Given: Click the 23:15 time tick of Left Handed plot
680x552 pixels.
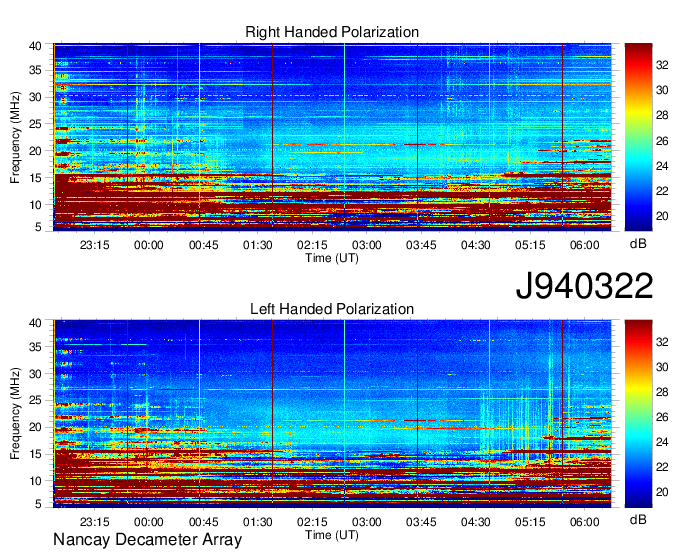Looking at the screenshot, I should click(95, 522).
